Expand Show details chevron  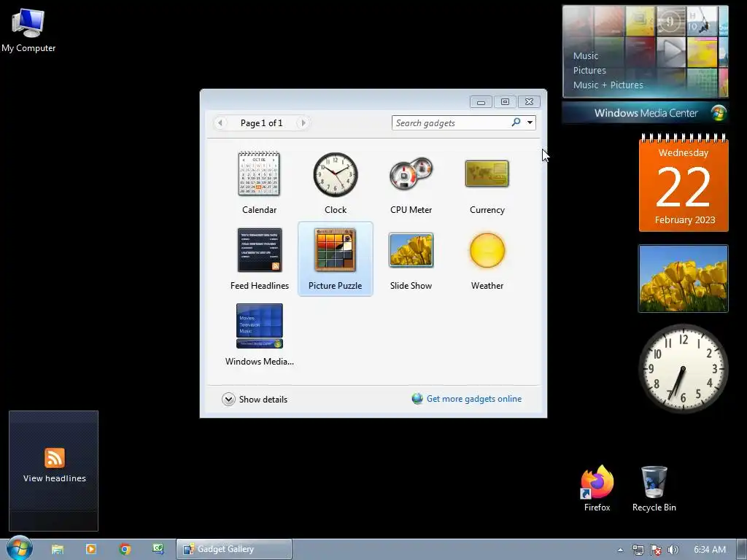[x=228, y=399]
